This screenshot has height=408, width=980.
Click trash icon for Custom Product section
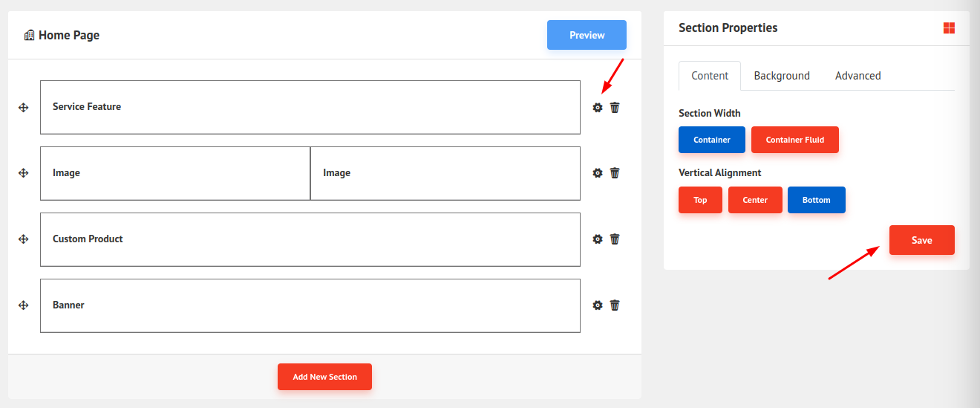pos(615,239)
